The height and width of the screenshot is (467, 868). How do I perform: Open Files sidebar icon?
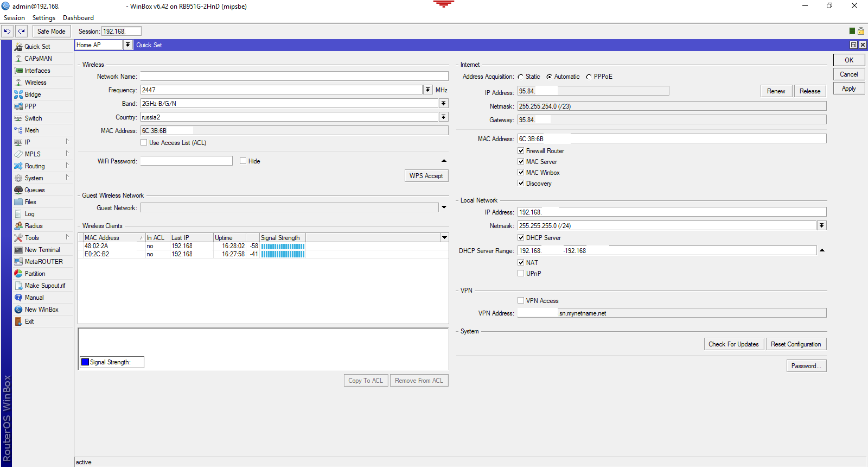pyautogui.click(x=18, y=202)
